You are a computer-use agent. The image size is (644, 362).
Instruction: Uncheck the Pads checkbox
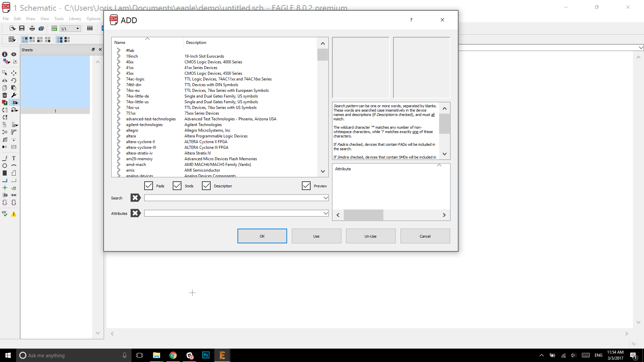pyautogui.click(x=149, y=186)
